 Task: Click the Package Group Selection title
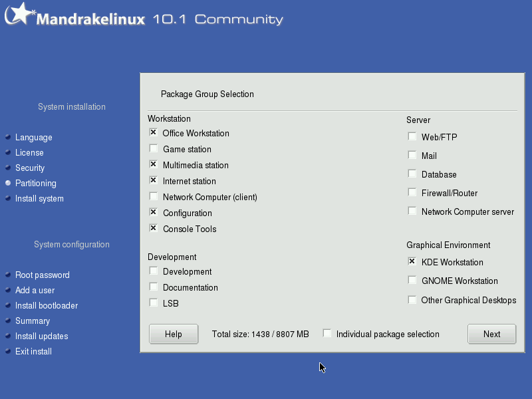pyautogui.click(x=207, y=94)
